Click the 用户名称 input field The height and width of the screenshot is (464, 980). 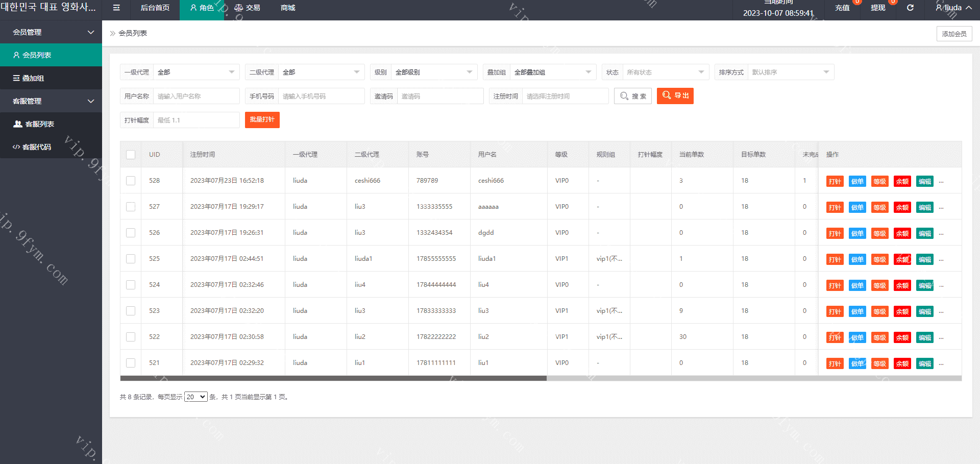pyautogui.click(x=196, y=96)
